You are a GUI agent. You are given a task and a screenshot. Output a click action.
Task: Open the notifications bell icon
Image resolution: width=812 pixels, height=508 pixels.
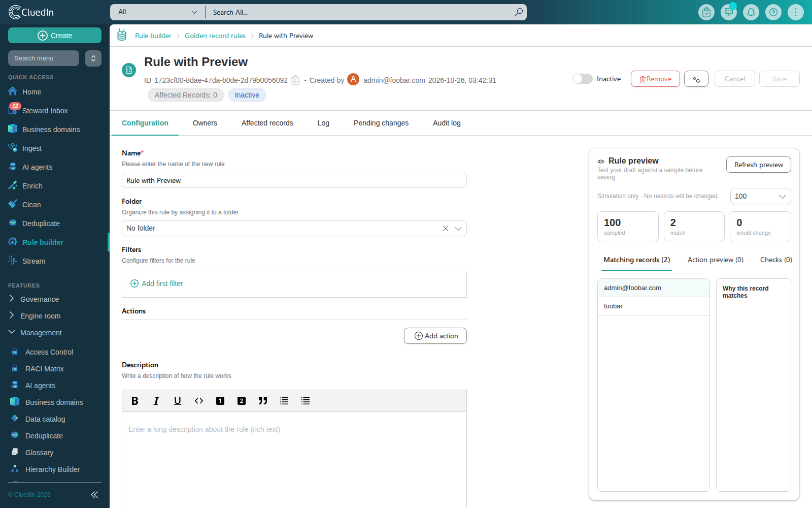click(x=751, y=12)
